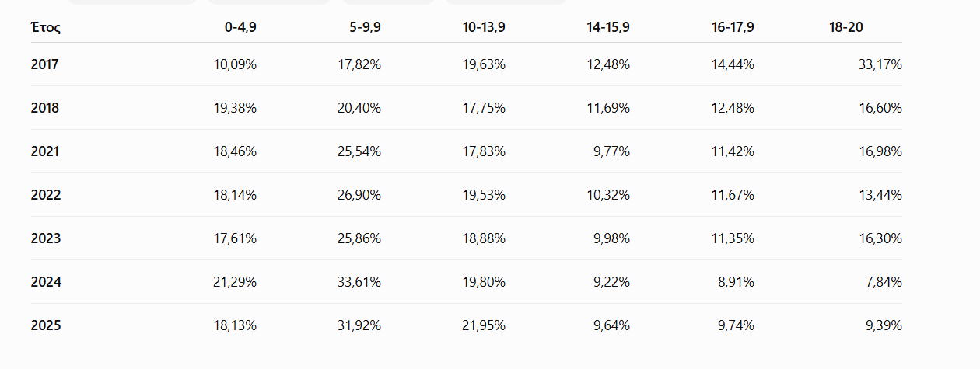Select the 2021 row label

point(44,151)
